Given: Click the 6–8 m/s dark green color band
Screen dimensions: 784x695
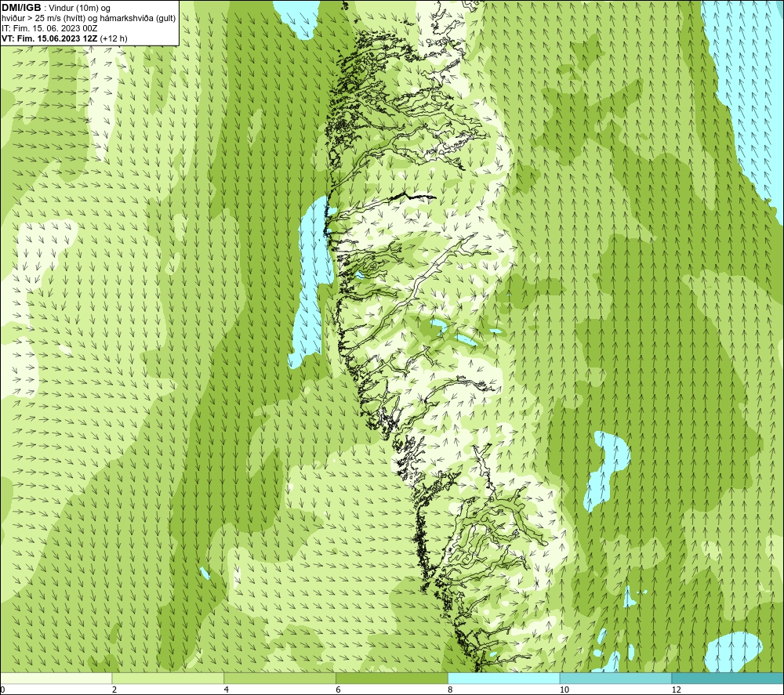Looking at the screenshot, I should pyautogui.click(x=392, y=678).
